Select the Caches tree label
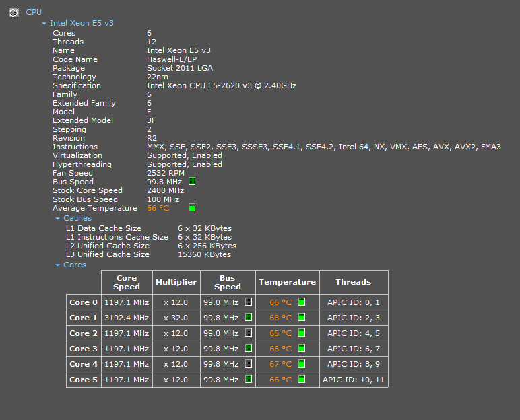This screenshot has height=420, width=520. 77,218
